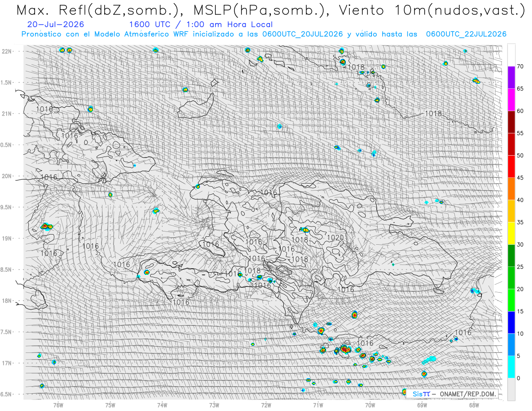Click the '1020' isobar label
This screenshot has height=411, width=532.
pos(335,238)
